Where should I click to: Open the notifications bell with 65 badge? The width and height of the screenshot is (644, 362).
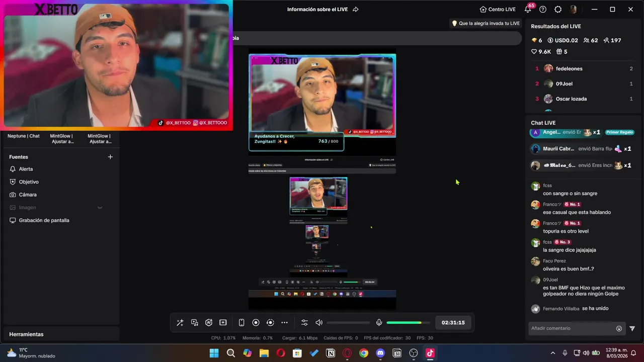[528, 9]
